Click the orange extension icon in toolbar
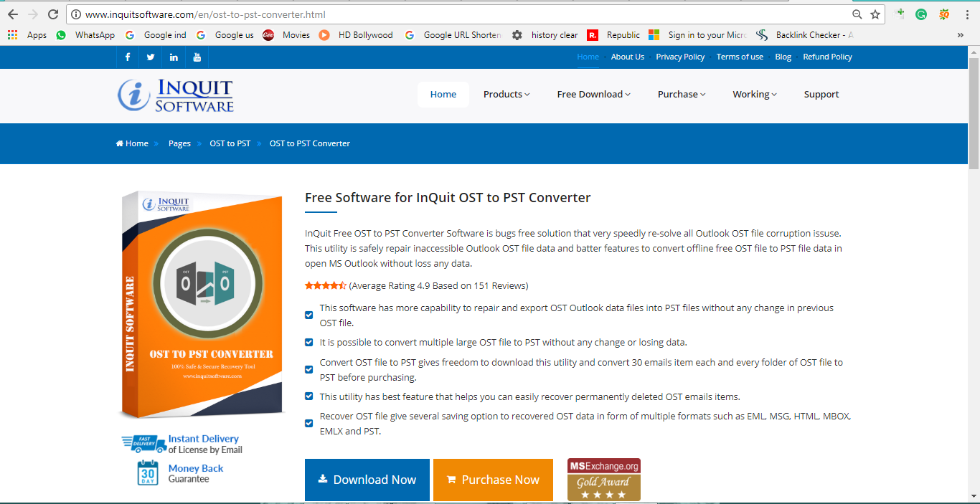Screen dimensions: 980x504 click(x=944, y=14)
